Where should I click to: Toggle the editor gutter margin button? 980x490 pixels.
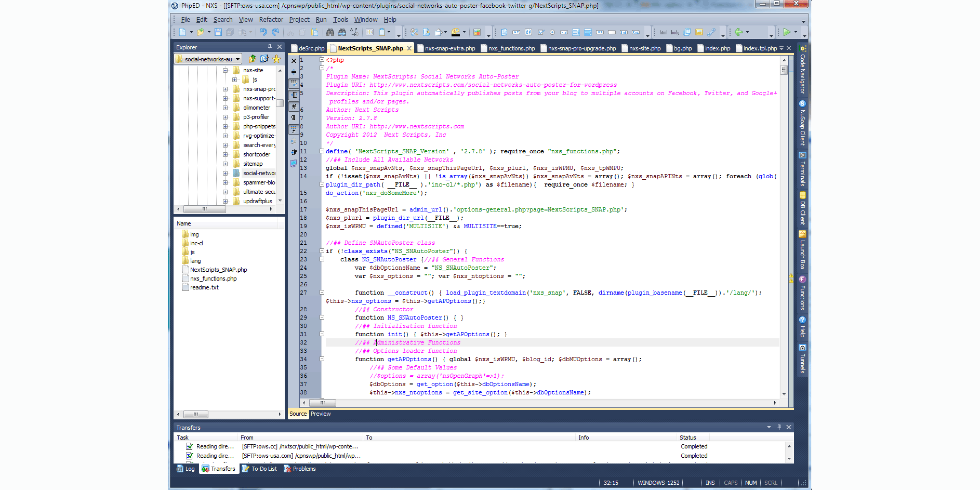pos(294,95)
